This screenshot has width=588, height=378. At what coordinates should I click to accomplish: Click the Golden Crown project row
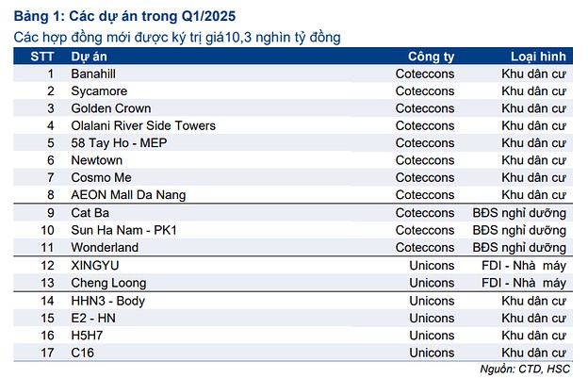coord(110,108)
